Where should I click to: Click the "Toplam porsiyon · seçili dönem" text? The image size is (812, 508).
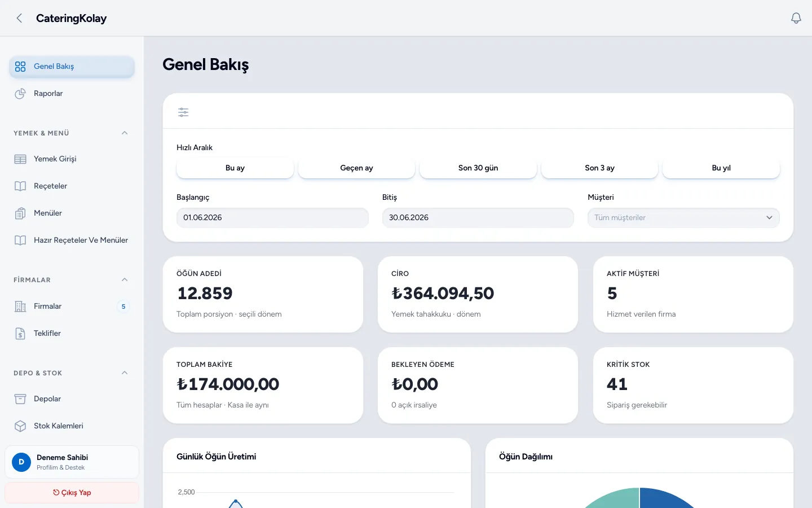(x=229, y=314)
